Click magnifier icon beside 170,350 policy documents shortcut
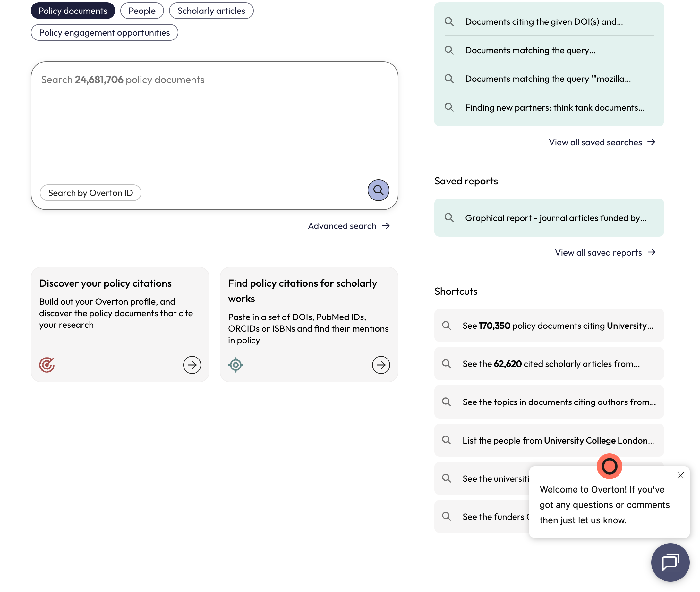Image resolution: width=700 pixels, height=592 pixels. (x=446, y=326)
